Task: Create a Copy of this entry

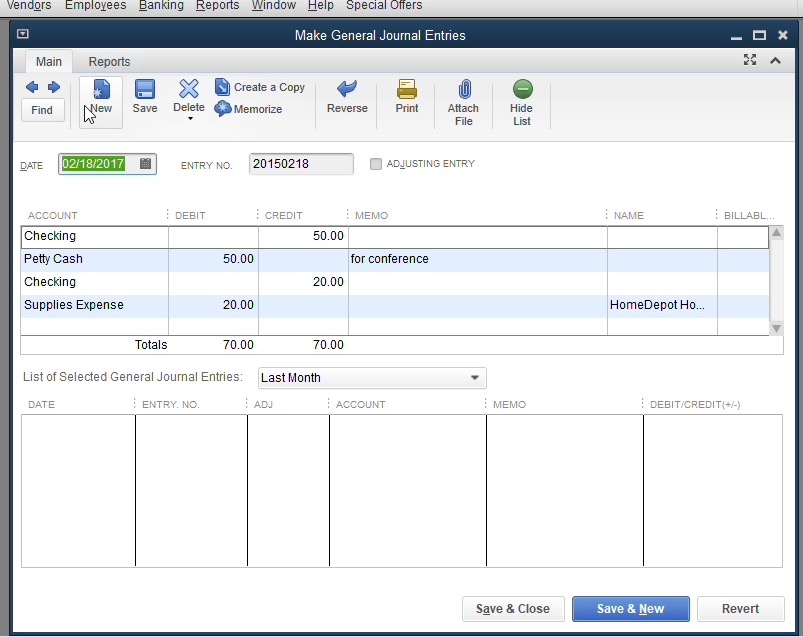Action: (x=260, y=87)
